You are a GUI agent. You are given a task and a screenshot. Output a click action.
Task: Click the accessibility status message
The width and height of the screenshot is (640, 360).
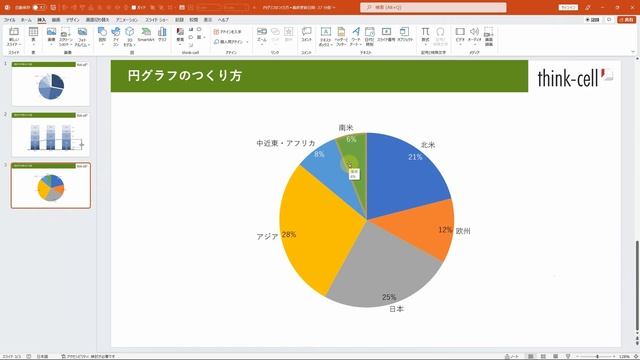(x=88, y=356)
